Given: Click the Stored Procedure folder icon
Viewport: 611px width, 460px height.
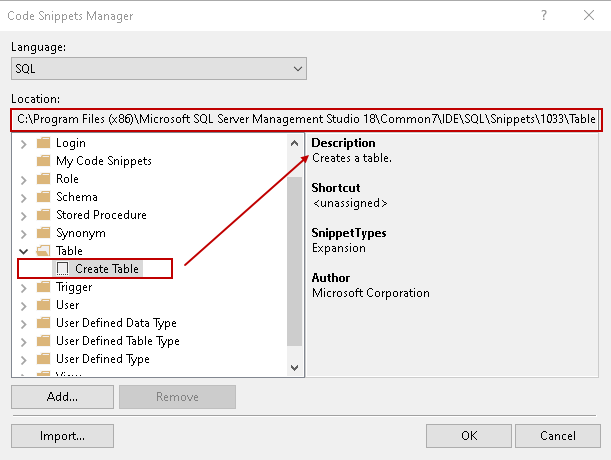Looking at the screenshot, I should (43, 215).
